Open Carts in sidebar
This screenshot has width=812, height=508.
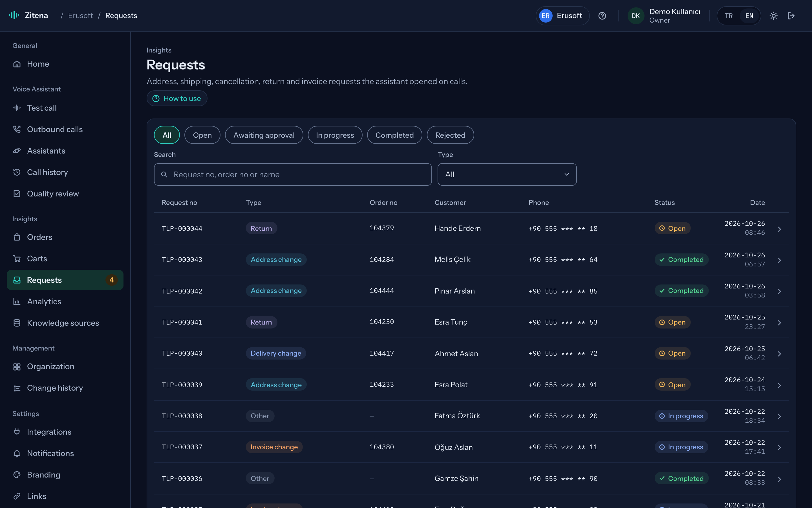pyautogui.click(x=65, y=259)
